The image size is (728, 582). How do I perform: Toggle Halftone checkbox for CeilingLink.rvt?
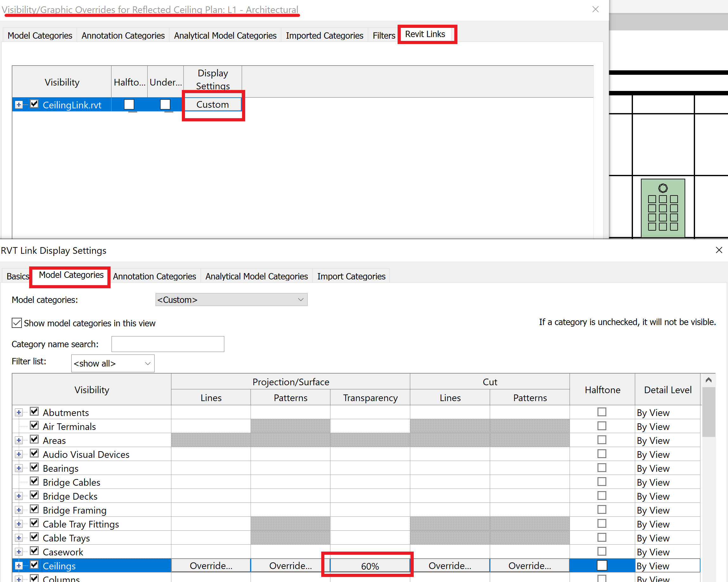point(129,104)
